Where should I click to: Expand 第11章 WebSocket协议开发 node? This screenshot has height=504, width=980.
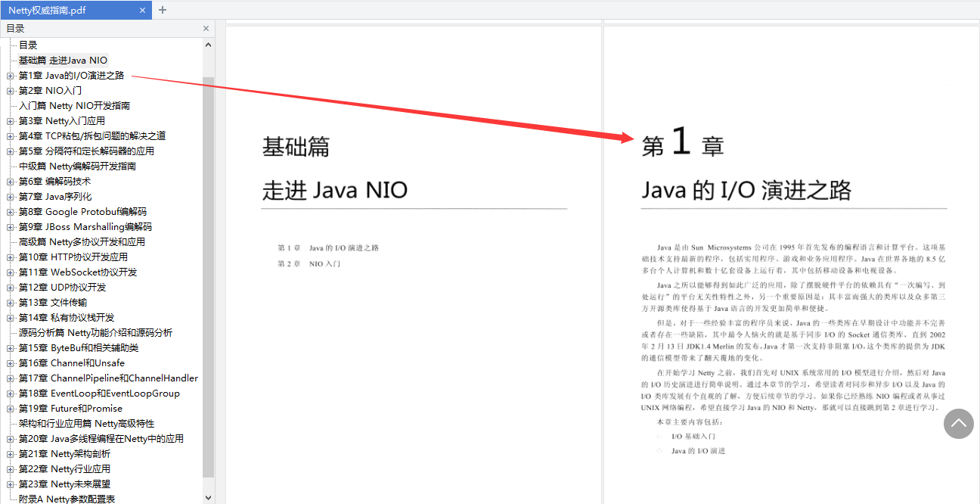pos(10,272)
